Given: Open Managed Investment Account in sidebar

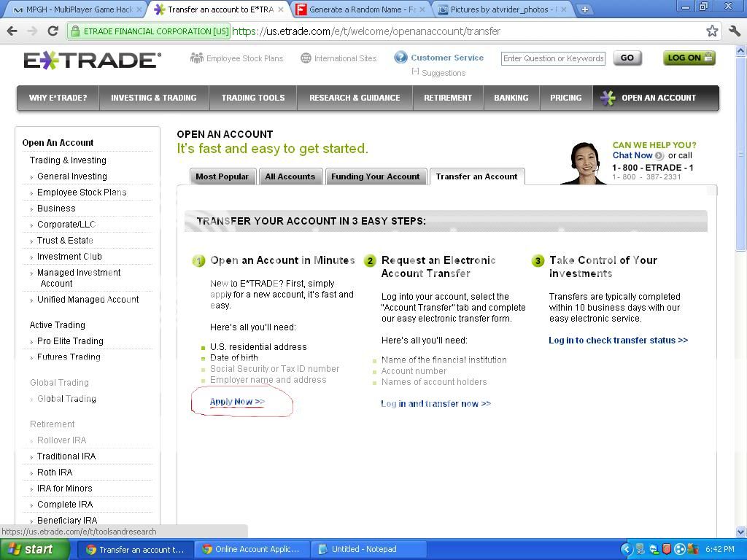Looking at the screenshot, I should click(x=79, y=278).
